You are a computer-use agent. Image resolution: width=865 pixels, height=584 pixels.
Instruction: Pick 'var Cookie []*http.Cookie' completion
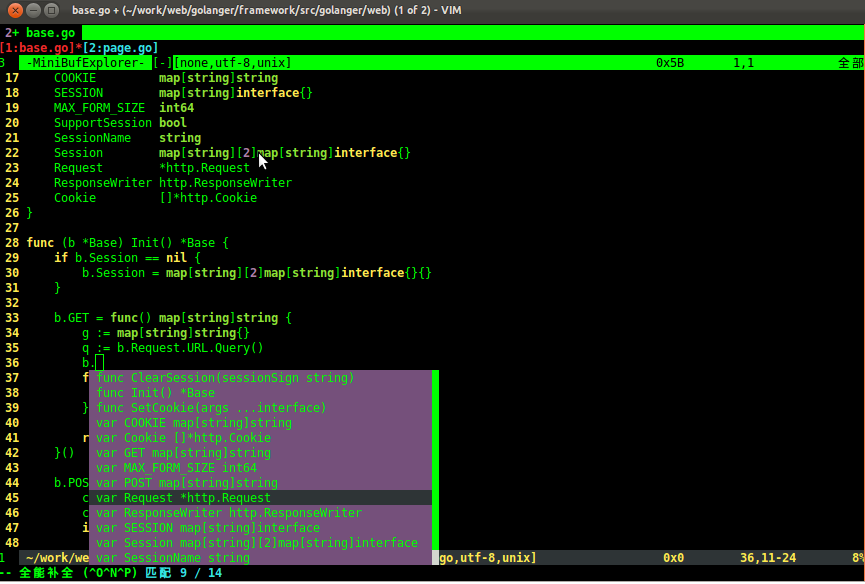pos(183,438)
